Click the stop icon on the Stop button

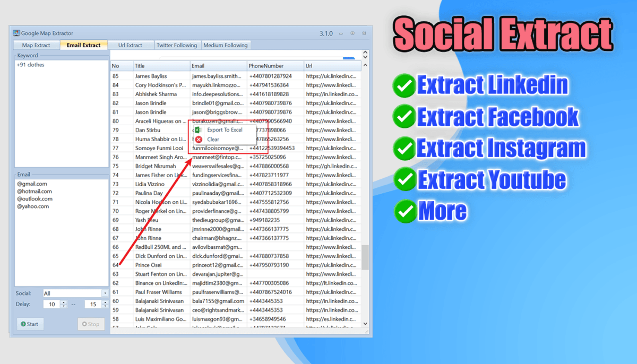pyautogui.click(x=84, y=324)
